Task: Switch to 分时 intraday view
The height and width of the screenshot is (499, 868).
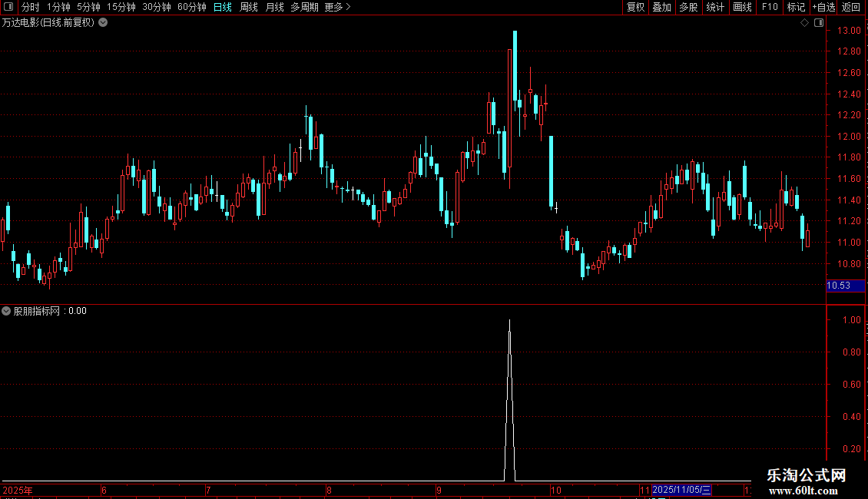Action: click(x=31, y=7)
